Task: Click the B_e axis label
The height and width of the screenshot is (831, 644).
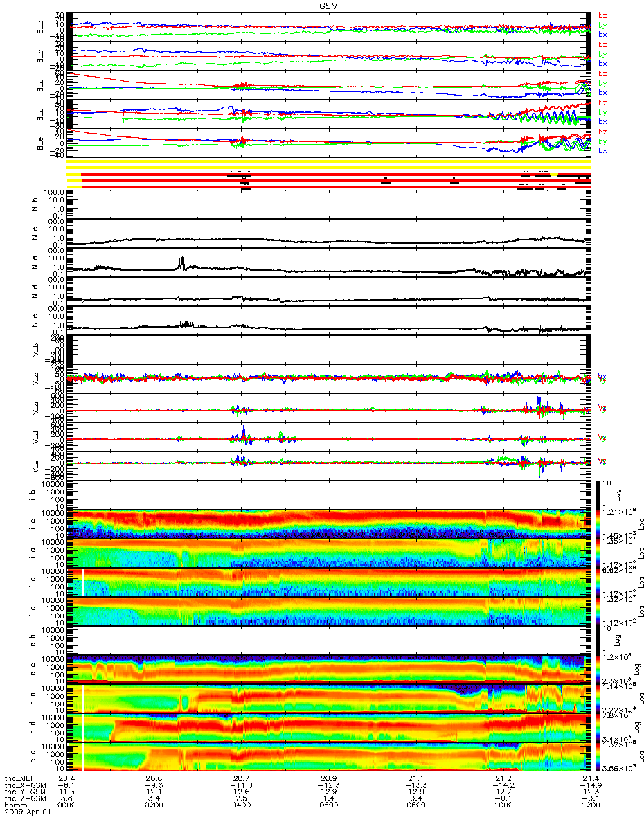Action: tap(41, 143)
